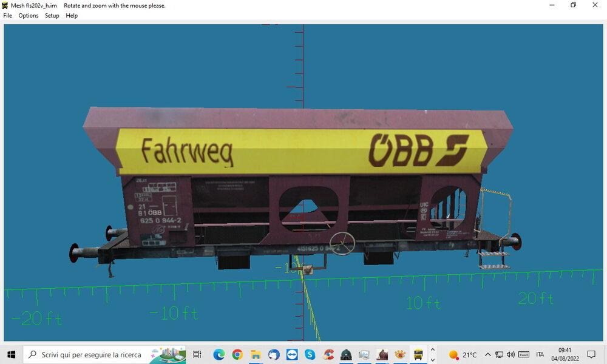
Task: Open the volume tray icon
Action: tap(510, 354)
